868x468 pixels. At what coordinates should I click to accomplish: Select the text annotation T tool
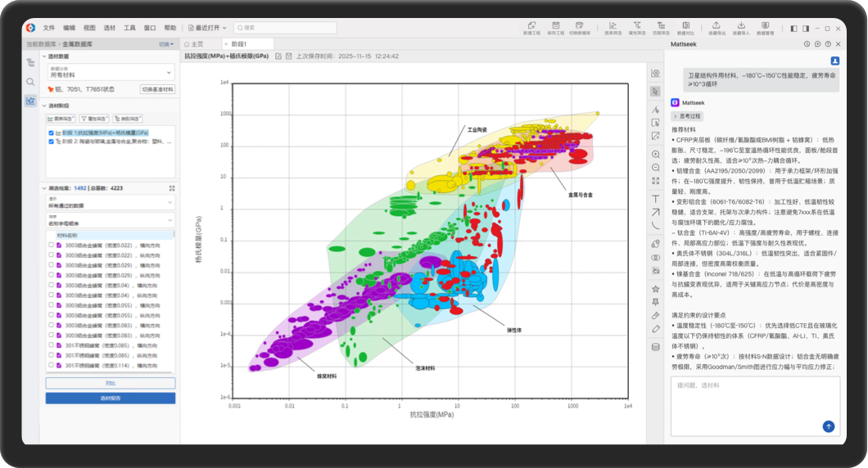tap(656, 199)
